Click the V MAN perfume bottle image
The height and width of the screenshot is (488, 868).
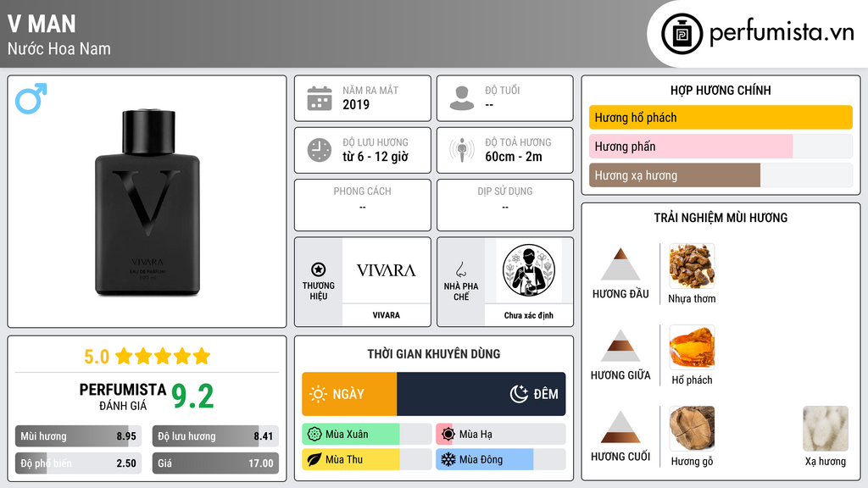pos(147,202)
